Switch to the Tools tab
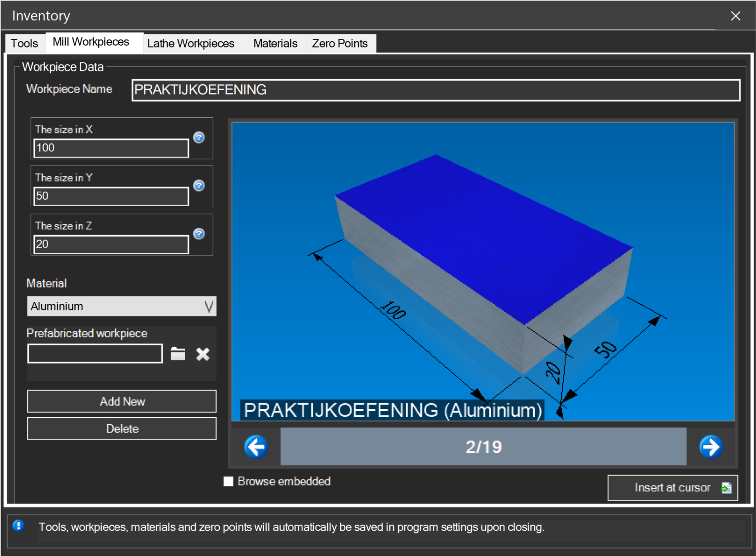The image size is (756, 556). 24,43
